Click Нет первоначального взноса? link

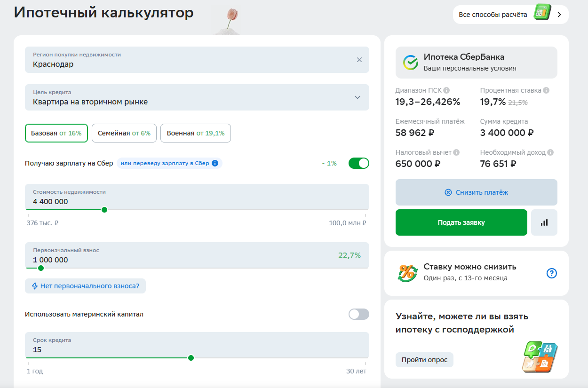86,286
